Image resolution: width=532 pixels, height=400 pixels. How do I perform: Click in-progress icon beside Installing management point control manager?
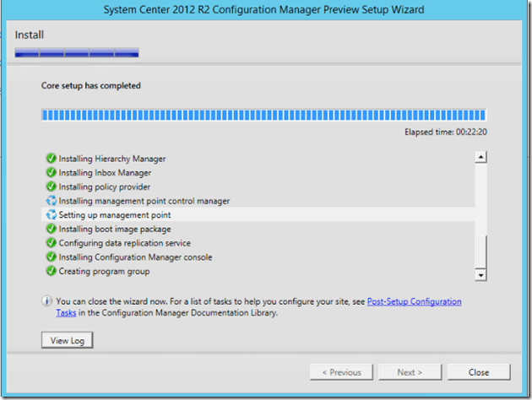pyautogui.click(x=51, y=201)
